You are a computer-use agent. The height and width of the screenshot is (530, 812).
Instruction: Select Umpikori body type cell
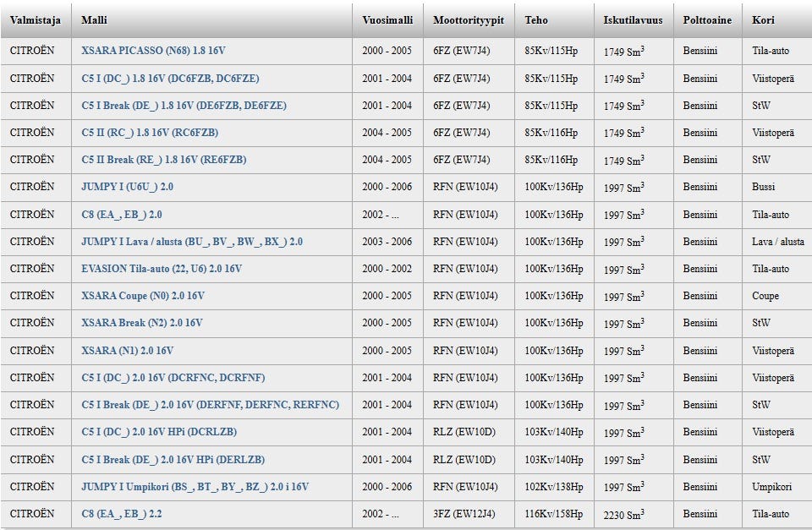[771, 487]
